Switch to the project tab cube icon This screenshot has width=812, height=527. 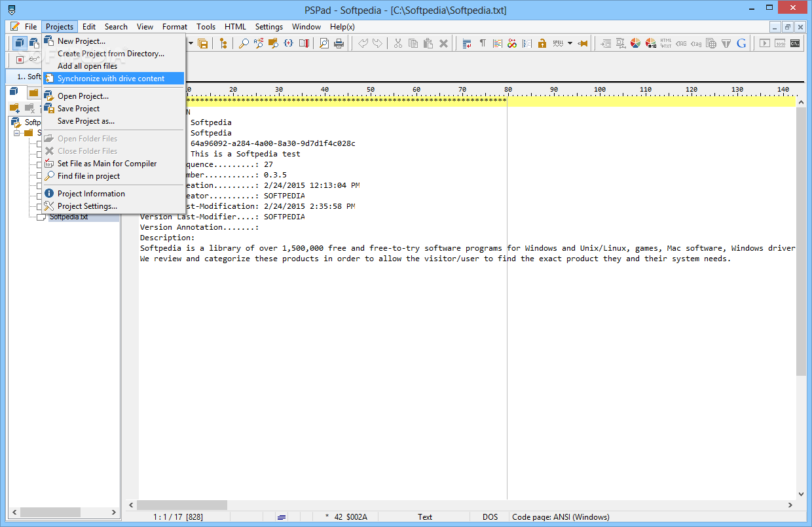click(x=14, y=92)
